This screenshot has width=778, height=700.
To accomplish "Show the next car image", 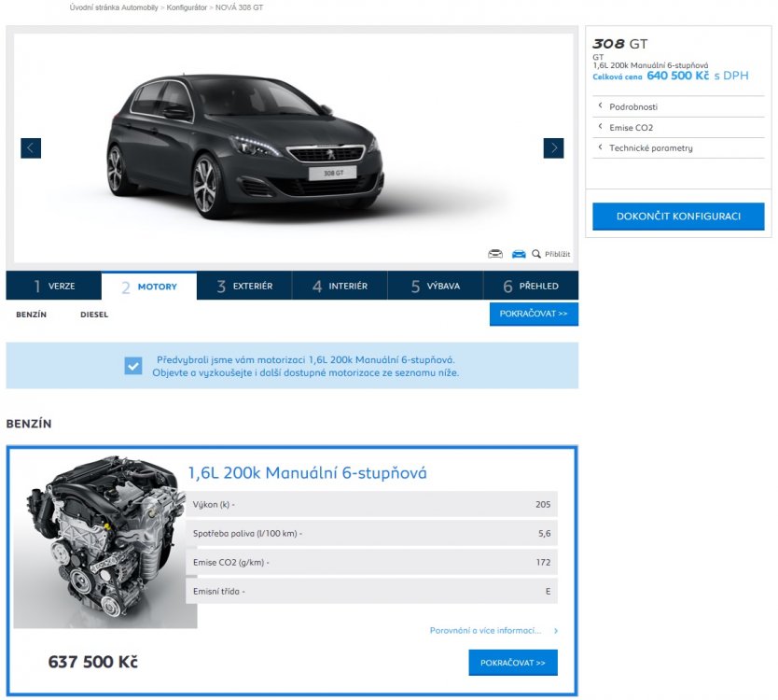I will [x=553, y=148].
